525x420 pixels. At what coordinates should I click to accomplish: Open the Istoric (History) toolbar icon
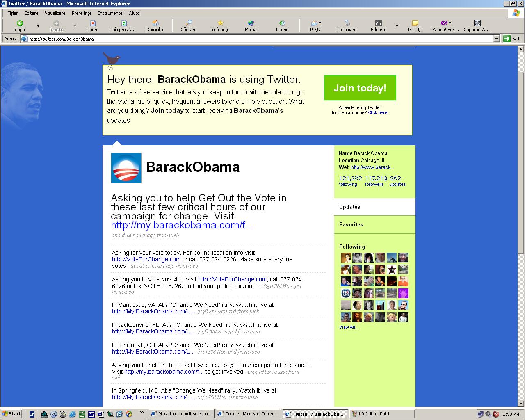[x=282, y=23]
